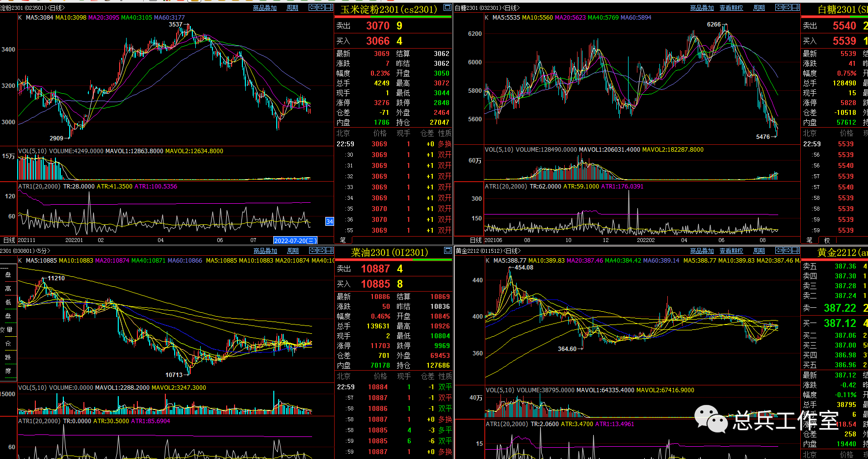The image size is (868, 459).
Task: Open 商品叠加 link in corn starch chart
Action: [x=265, y=8]
